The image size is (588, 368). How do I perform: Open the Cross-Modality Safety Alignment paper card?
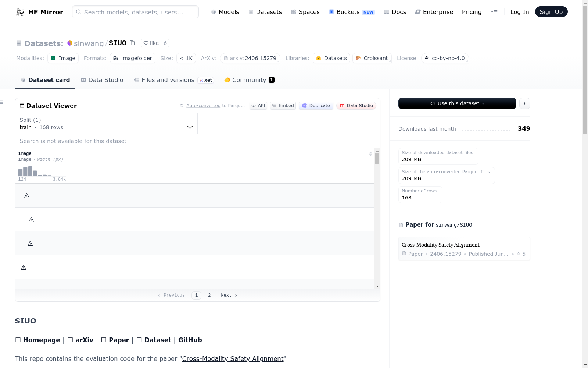point(464,249)
